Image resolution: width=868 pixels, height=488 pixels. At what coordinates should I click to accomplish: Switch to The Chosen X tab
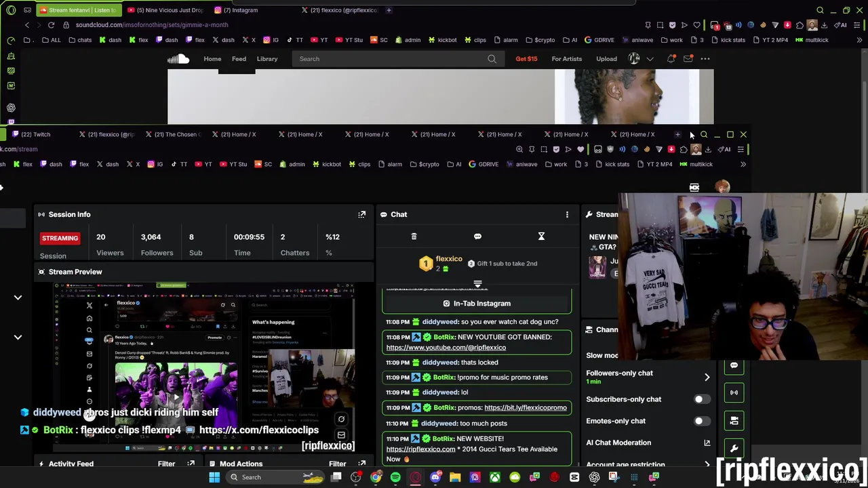point(175,134)
